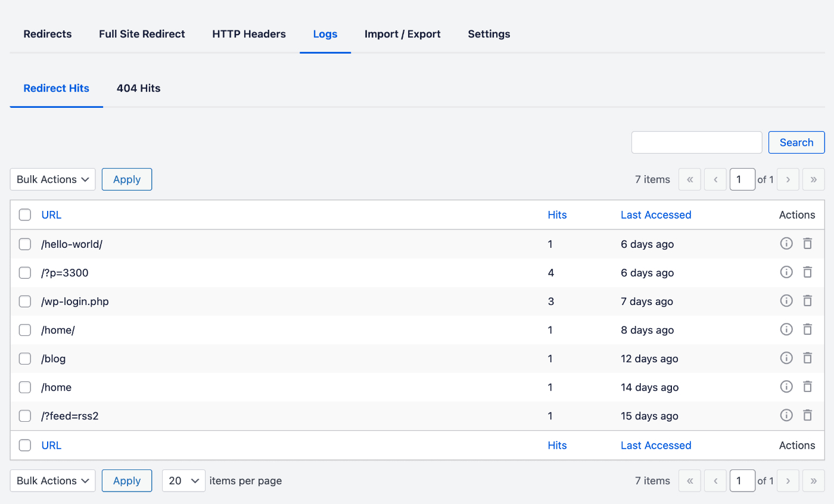Screen dimensions: 834x504
Task: Jump to last page with double-arrow icon
Action: point(813,179)
